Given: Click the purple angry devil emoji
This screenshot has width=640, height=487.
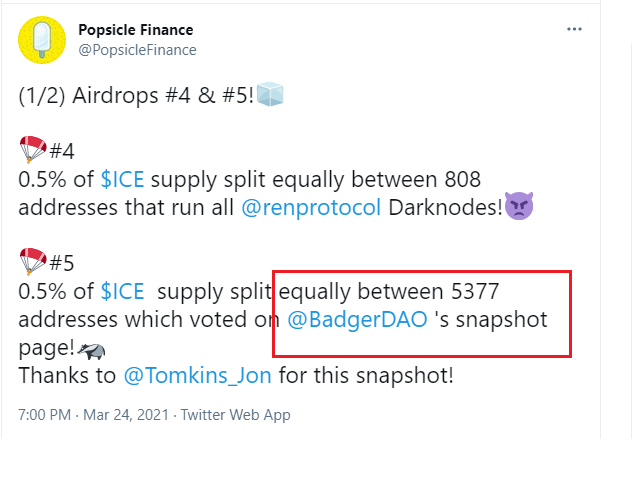Looking at the screenshot, I should point(519,208).
